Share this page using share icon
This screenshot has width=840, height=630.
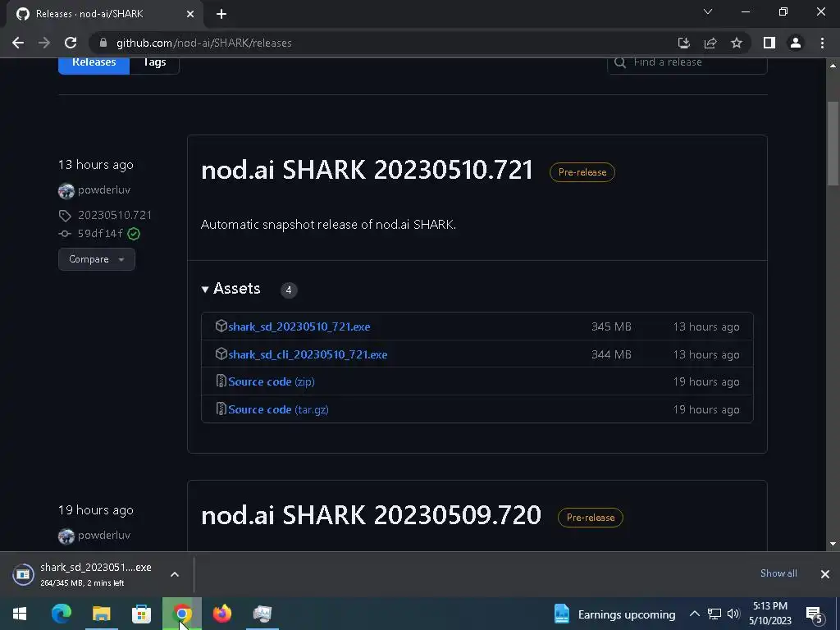[x=710, y=43]
